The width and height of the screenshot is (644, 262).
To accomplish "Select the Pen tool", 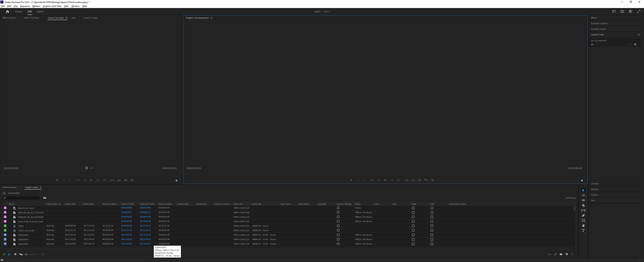I will 583,216.
